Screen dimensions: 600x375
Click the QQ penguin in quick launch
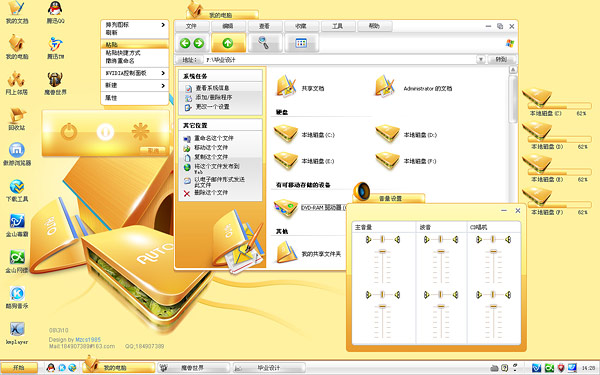tap(51, 368)
